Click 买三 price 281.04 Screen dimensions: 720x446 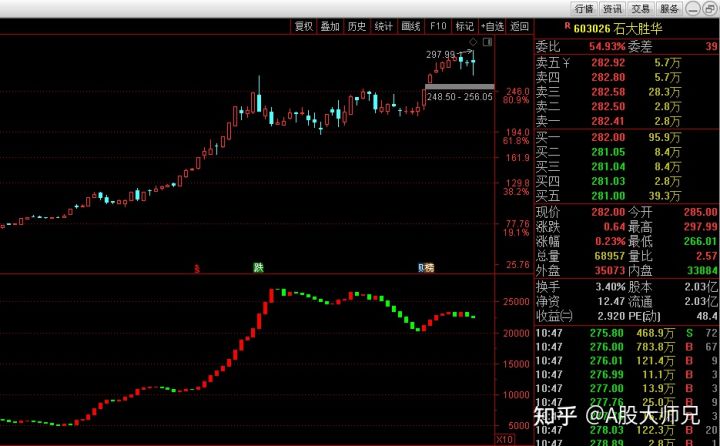point(608,167)
